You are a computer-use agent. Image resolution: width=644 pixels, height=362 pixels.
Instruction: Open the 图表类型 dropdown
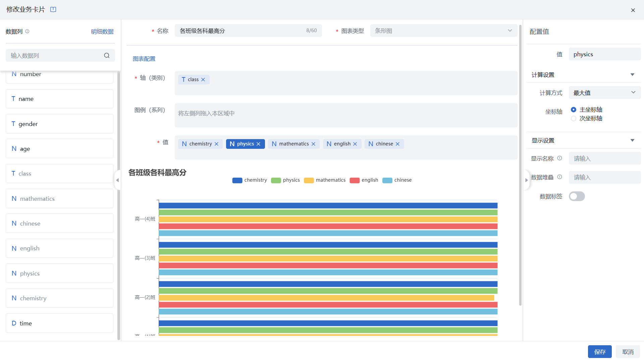[x=443, y=31]
